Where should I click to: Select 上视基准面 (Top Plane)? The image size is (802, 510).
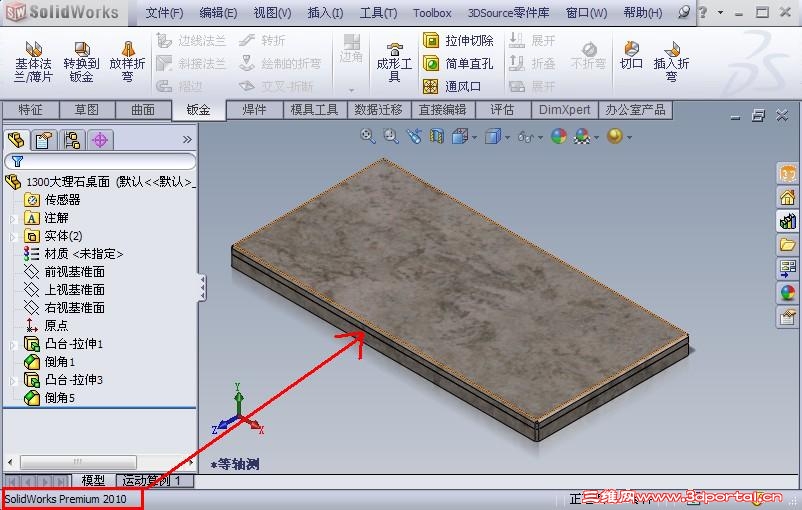coord(64,290)
